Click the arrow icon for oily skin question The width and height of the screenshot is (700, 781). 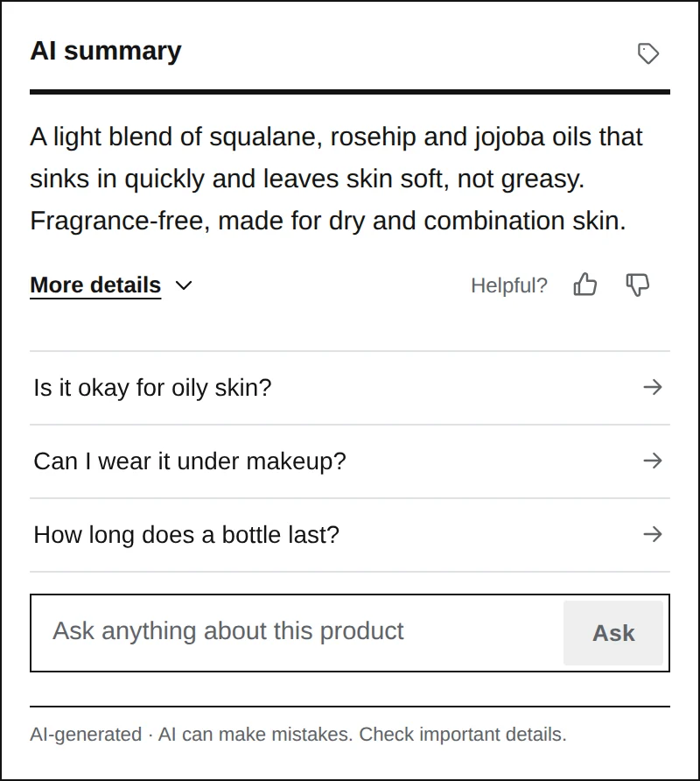coord(652,387)
